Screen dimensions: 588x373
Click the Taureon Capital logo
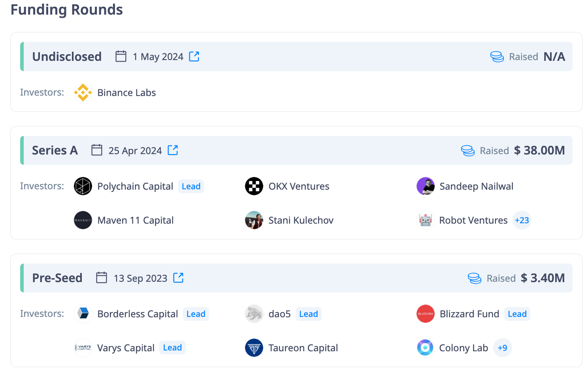point(254,348)
